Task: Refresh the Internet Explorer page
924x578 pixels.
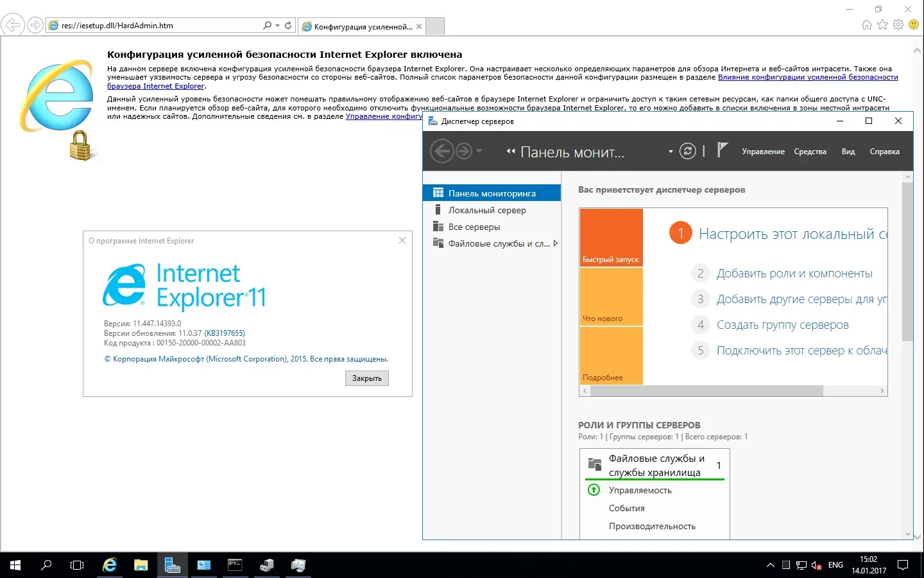Action: point(288,26)
